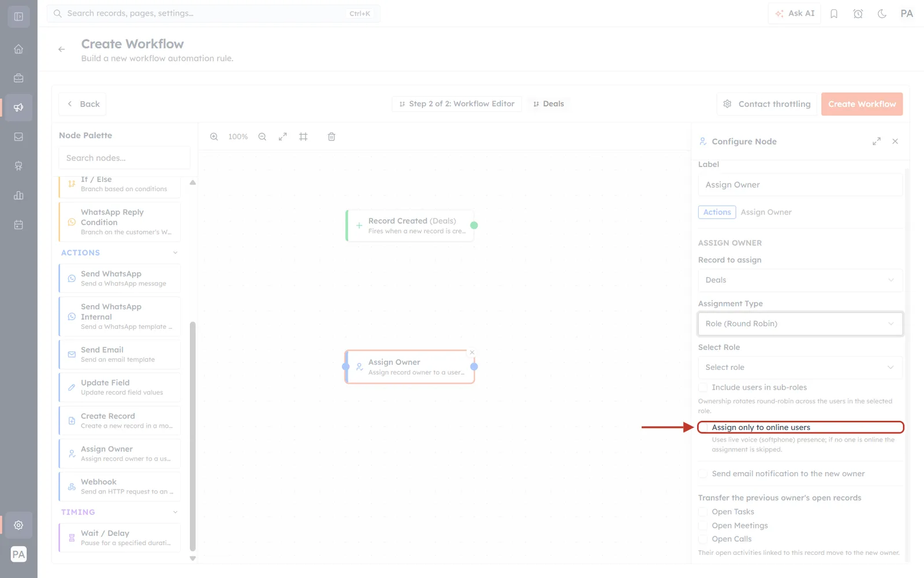Viewport: 924px width, 578px height.
Task: Click the Ask AI button
Action: click(795, 13)
